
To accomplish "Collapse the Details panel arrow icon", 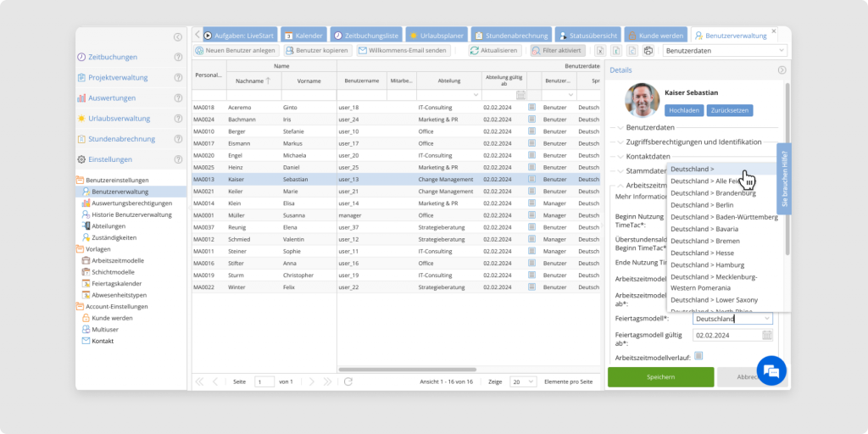I will pos(782,70).
